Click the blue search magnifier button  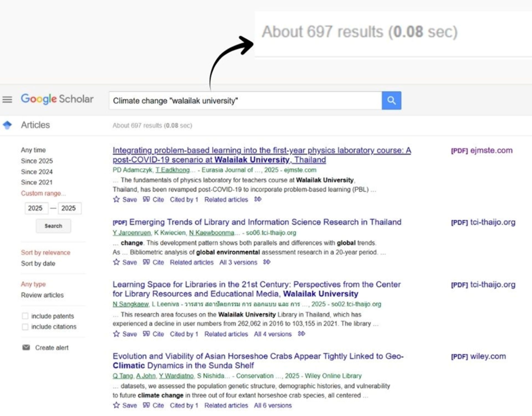391,100
